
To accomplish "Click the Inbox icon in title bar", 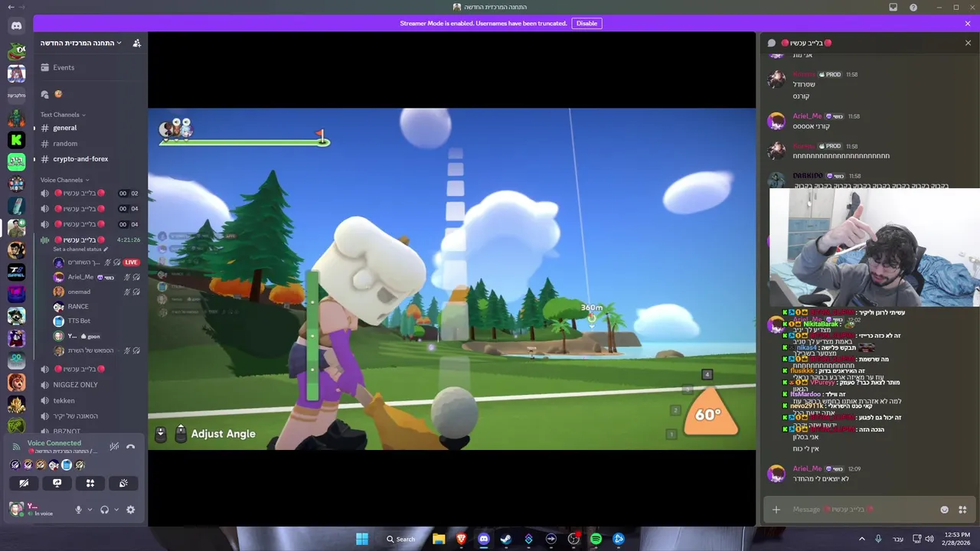I will point(893,7).
